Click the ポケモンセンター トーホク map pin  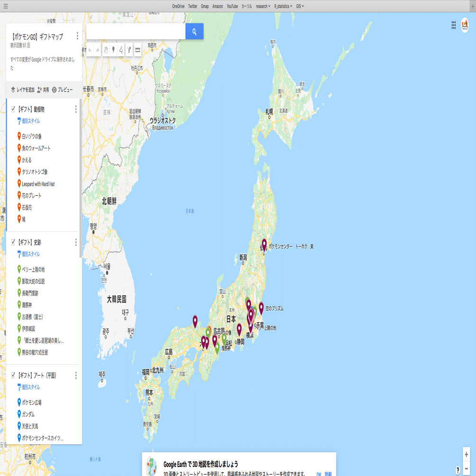pyautogui.click(x=264, y=245)
